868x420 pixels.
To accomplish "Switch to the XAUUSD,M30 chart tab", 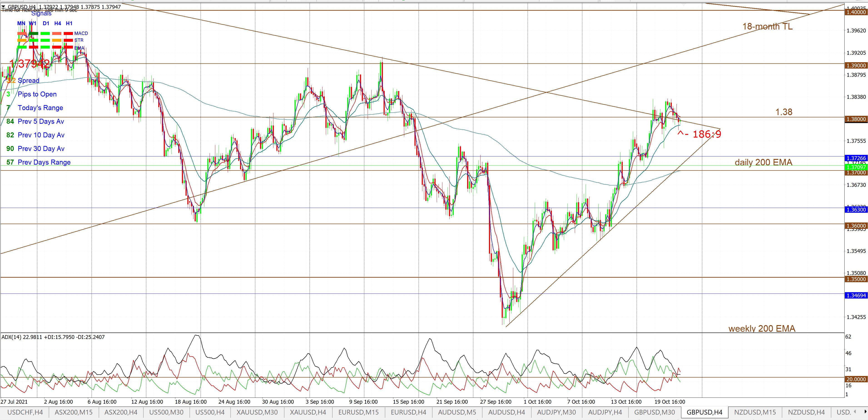I will point(257,412).
